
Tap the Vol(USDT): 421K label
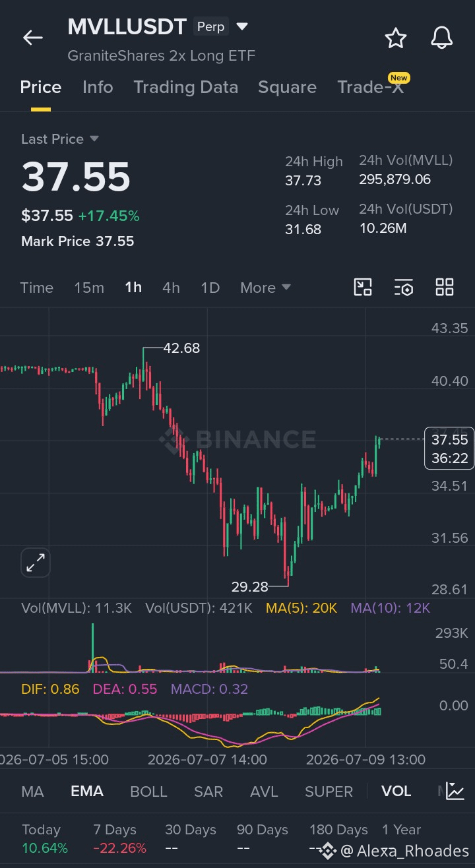coord(199,608)
